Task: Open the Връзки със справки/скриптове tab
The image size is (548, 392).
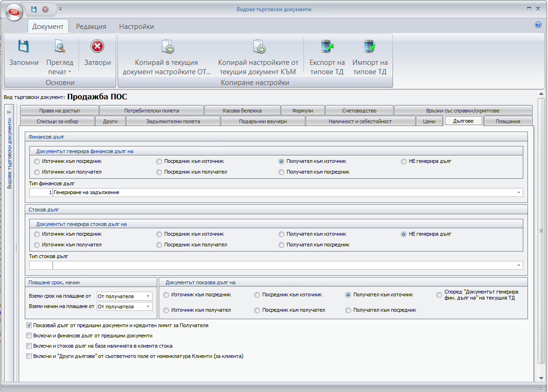Action: click(463, 111)
